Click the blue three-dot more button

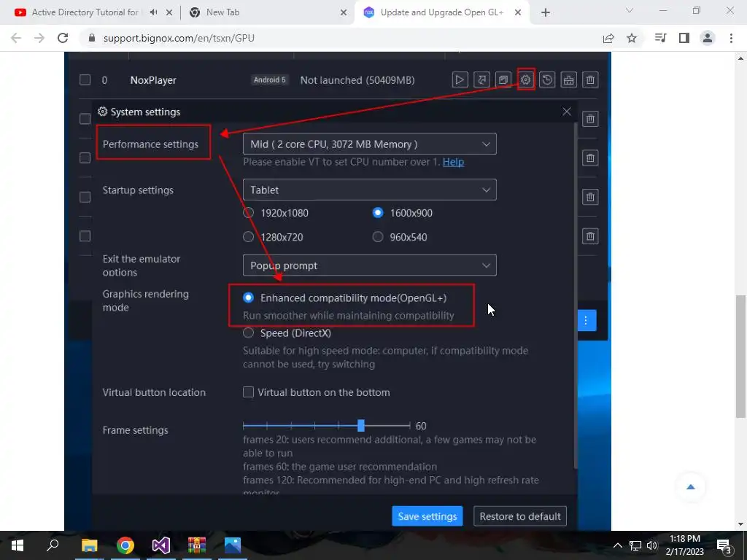[587, 321]
